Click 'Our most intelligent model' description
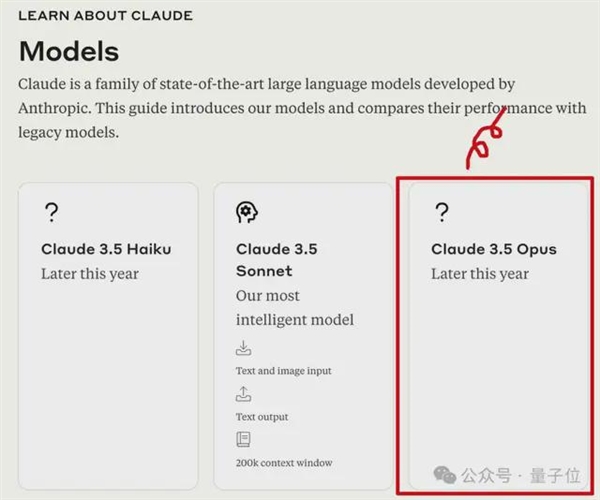Viewport: 600px width, 500px height. (295, 308)
